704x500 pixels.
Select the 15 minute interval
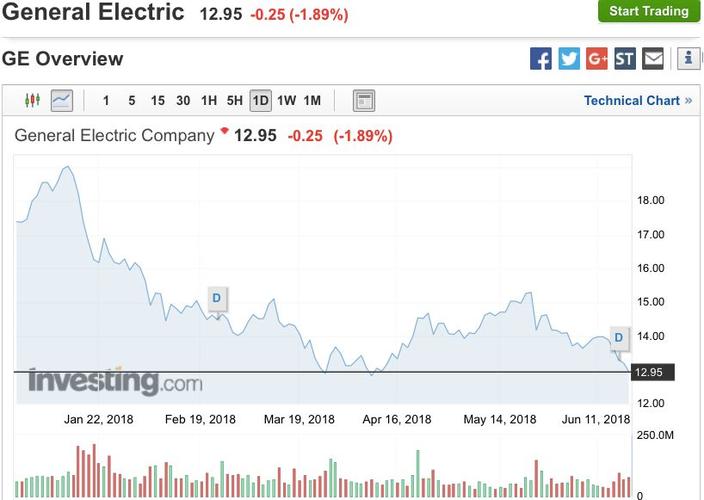coord(158,100)
